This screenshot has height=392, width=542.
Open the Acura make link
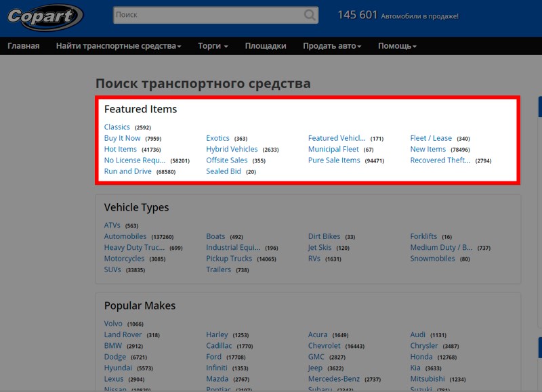[x=318, y=335]
